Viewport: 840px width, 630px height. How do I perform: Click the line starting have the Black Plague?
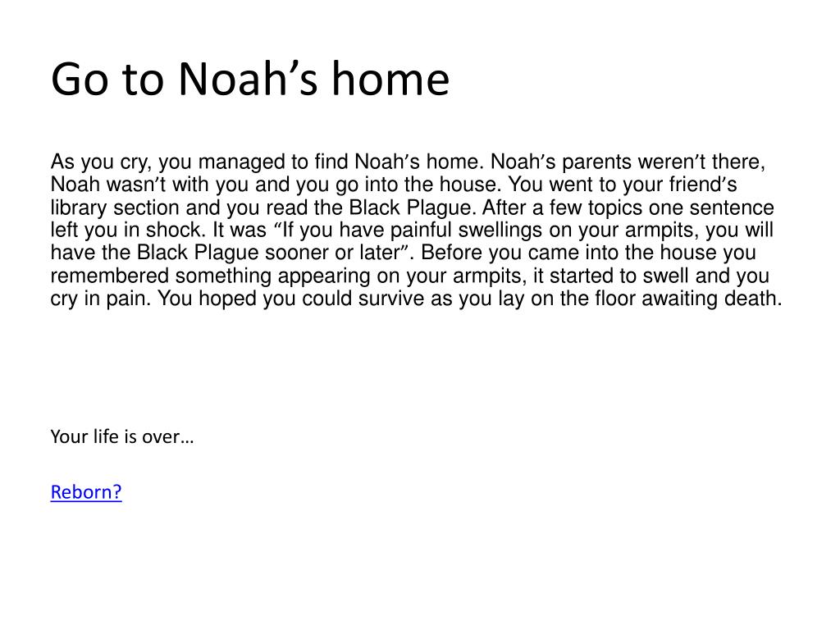click(404, 253)
